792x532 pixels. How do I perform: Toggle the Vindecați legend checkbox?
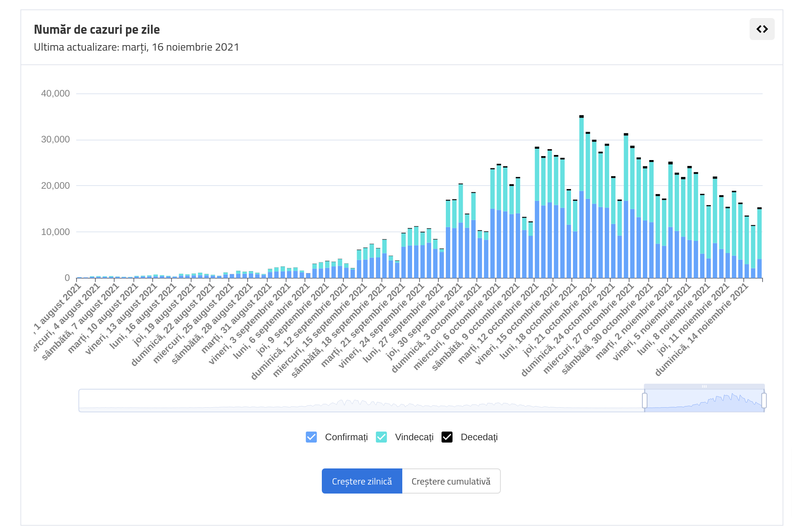point(381,437)
